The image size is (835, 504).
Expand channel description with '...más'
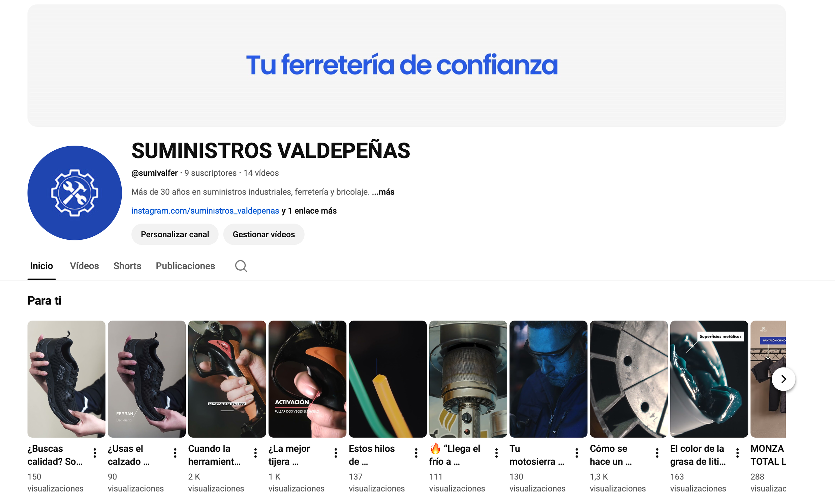pyautogui.click(x=383, y=192)
